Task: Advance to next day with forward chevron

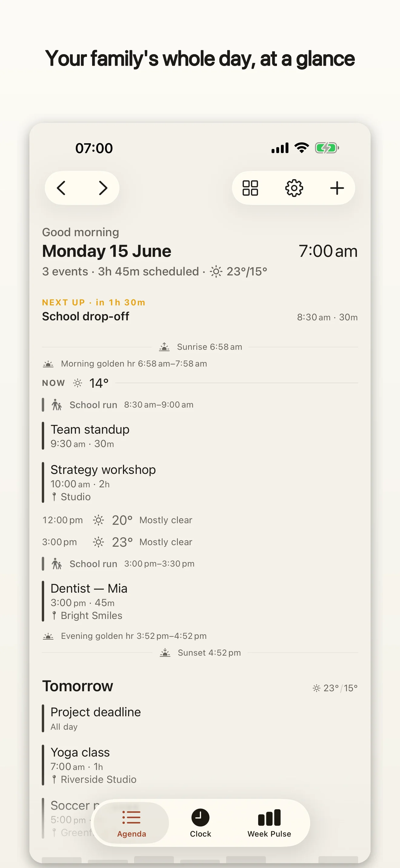Action: pos(103,188)
